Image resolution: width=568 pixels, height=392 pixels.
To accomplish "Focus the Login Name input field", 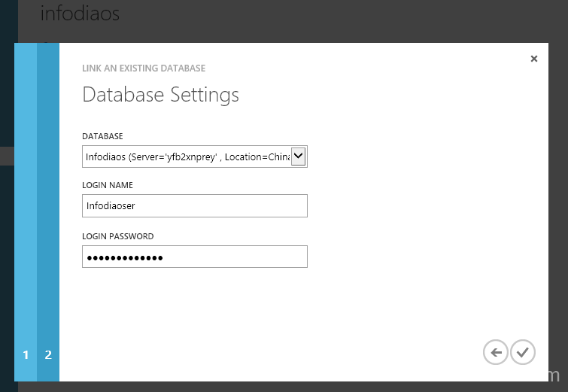I will pyautogui.click(x=194, y=206).
